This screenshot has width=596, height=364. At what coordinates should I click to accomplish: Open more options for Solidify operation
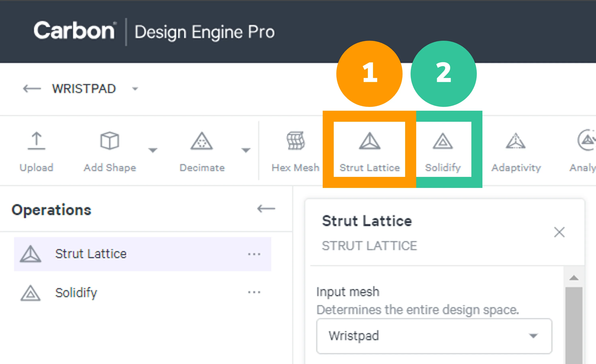point(254,292)
